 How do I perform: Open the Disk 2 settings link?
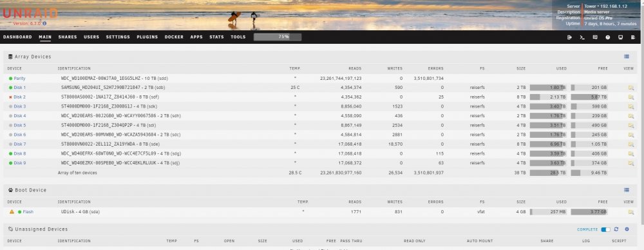[x=20, y=97]
